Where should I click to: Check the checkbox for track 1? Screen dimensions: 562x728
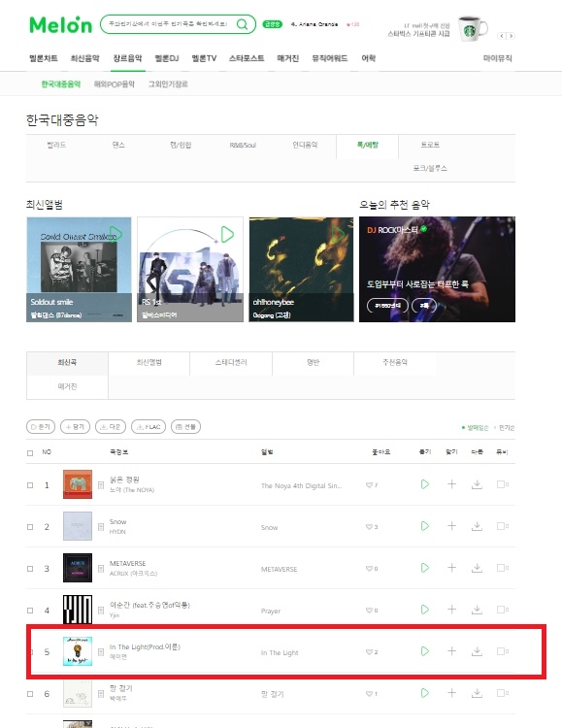30,485
